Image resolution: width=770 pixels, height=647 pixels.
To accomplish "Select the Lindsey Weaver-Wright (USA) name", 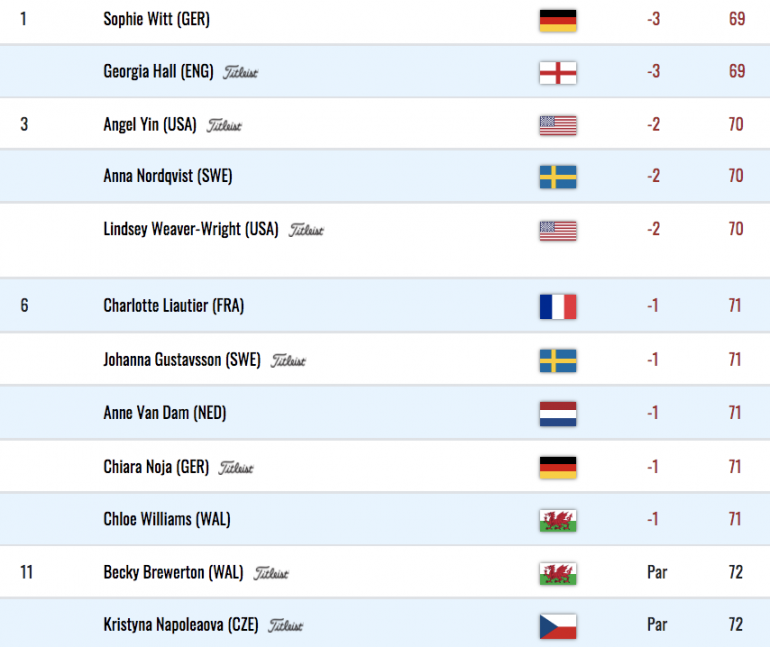I will point(191,229).
